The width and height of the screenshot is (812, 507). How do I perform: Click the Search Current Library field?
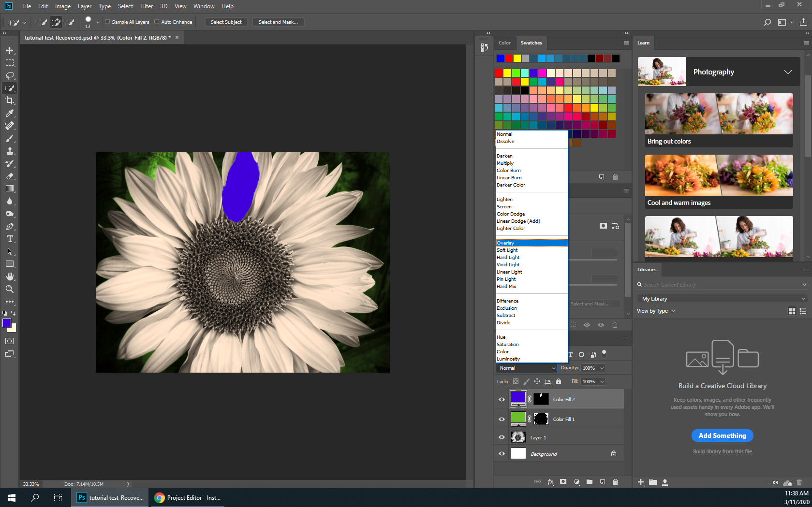click(x=723, y=285)
